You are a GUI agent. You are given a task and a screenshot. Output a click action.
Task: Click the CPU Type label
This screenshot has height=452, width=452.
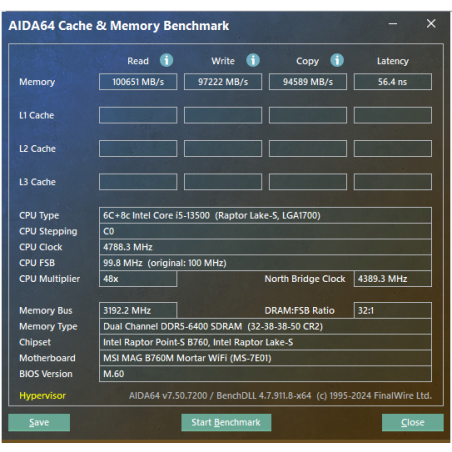39,216
